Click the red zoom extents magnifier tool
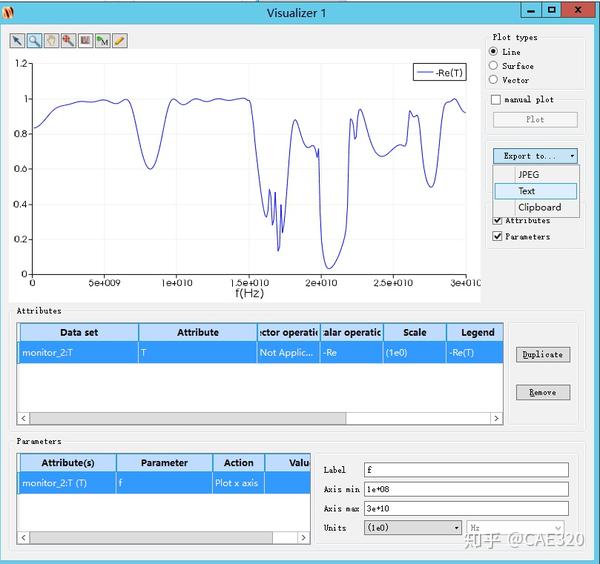Viewport: 600px width, 564px height. point(68,41)
